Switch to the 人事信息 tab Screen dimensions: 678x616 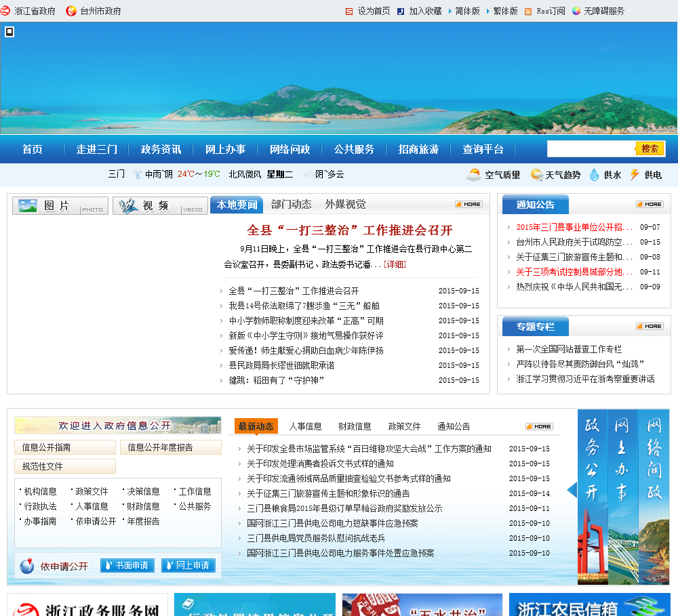[305, 426]
